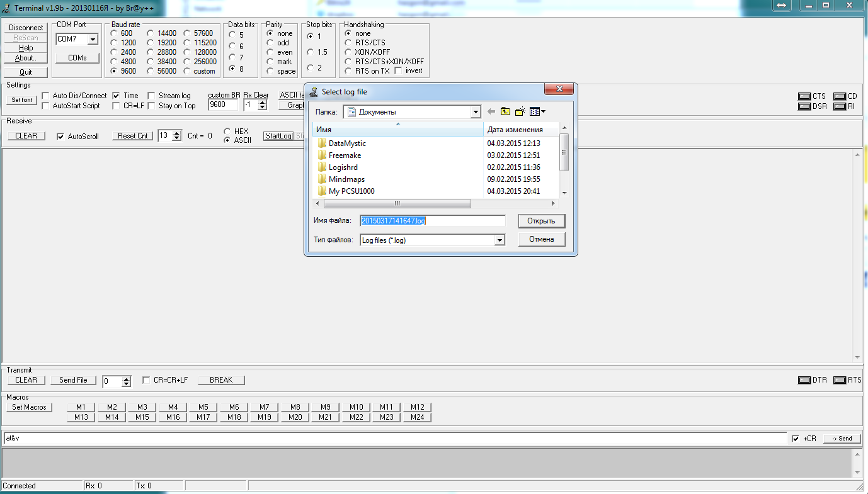Viewport: 868px width, 494px height.
Task: Click the up-one-level folder icon
Action: click(505, 112)
